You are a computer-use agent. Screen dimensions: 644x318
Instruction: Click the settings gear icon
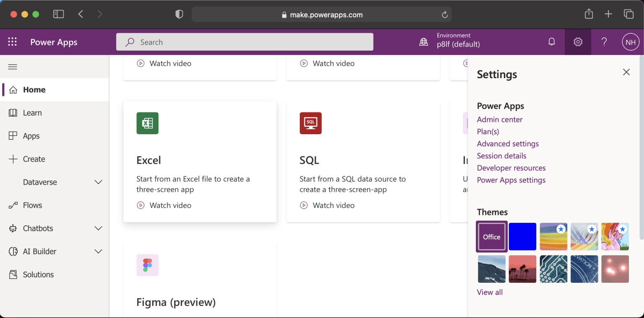578,42
